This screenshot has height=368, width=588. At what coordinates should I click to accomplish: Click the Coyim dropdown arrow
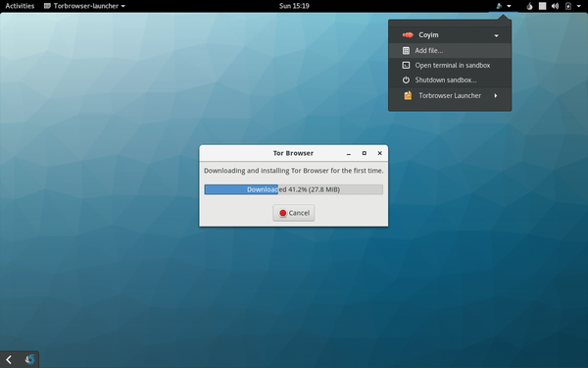point(496,35)
